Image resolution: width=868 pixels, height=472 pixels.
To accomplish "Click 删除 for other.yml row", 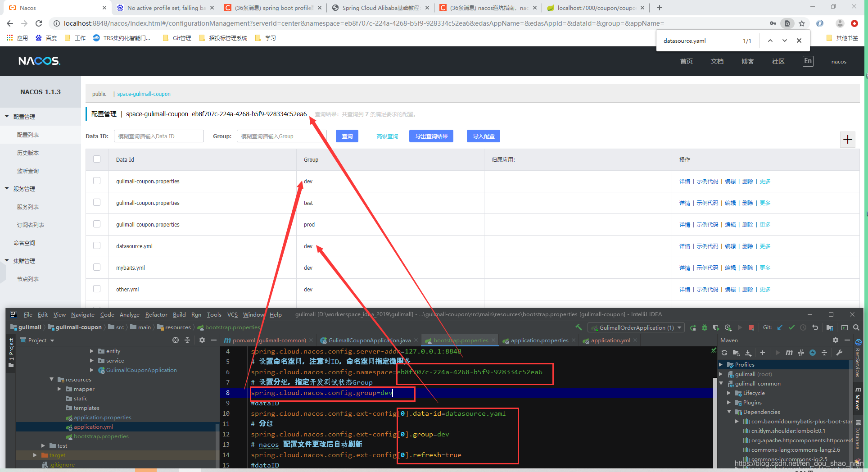I will coord(747,289).
